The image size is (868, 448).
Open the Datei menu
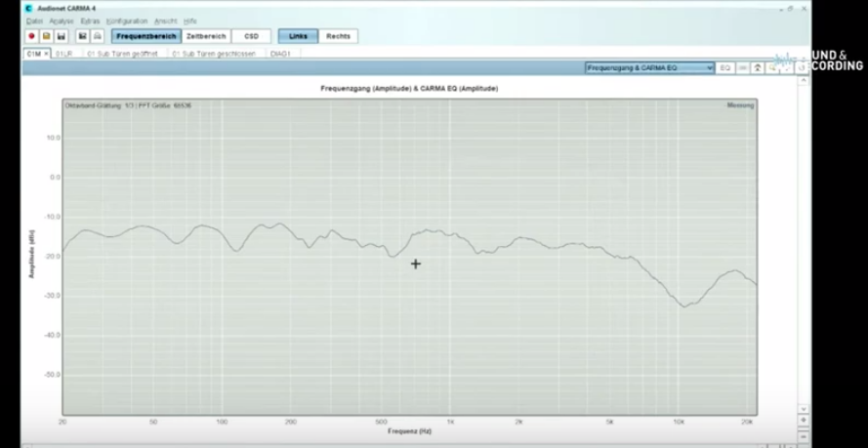coord(34,20)
